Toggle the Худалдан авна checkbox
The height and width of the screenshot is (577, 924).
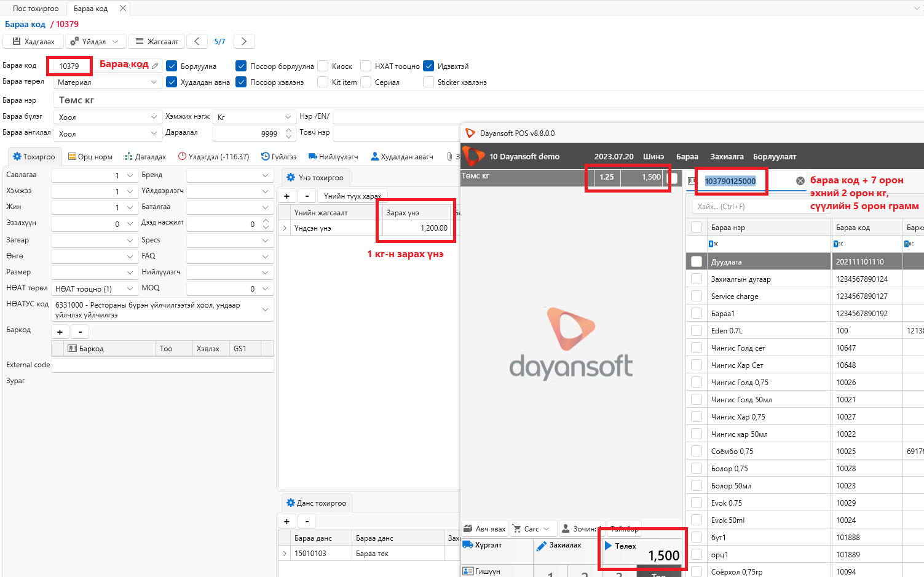tap(172, 82)
